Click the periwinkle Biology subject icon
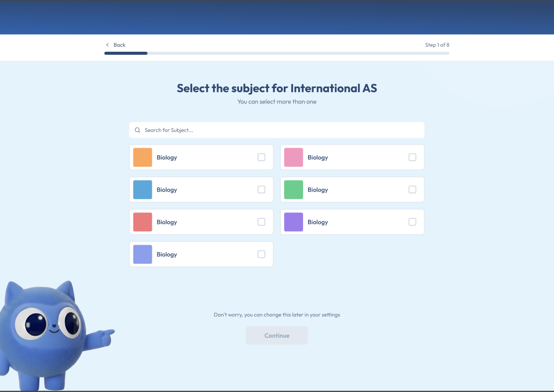The width and height of the screenshot is (554, 392). click(142, 254)
